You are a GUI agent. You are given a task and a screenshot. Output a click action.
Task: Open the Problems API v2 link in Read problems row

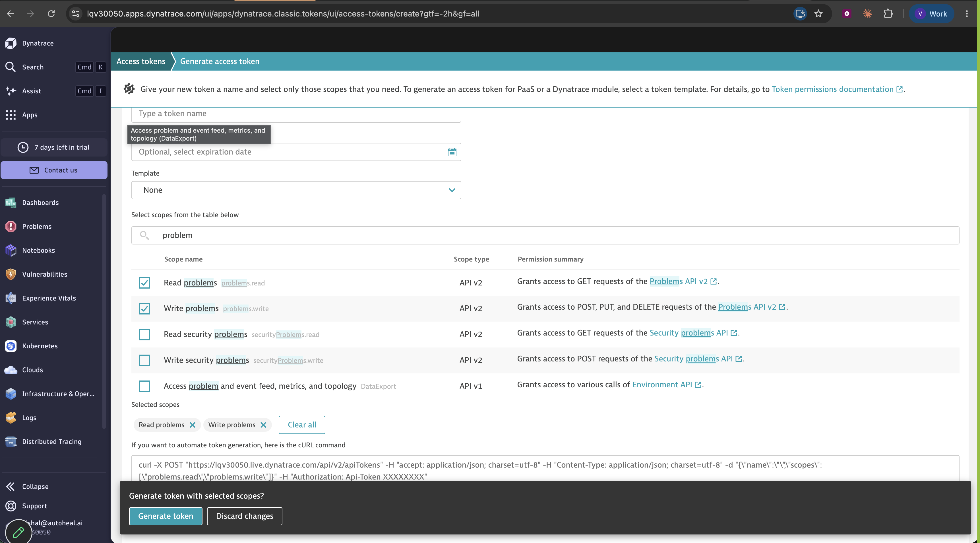(x=683, y=281)
